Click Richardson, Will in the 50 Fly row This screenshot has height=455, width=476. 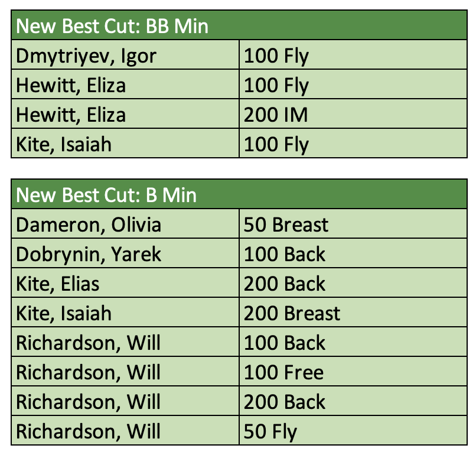(x=89, y=431)
